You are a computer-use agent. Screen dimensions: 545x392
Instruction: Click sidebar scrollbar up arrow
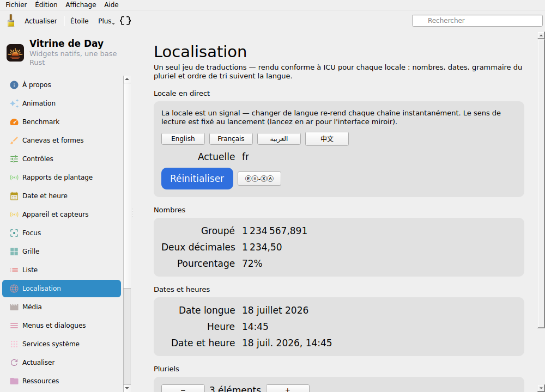click(x=127, y=79)
